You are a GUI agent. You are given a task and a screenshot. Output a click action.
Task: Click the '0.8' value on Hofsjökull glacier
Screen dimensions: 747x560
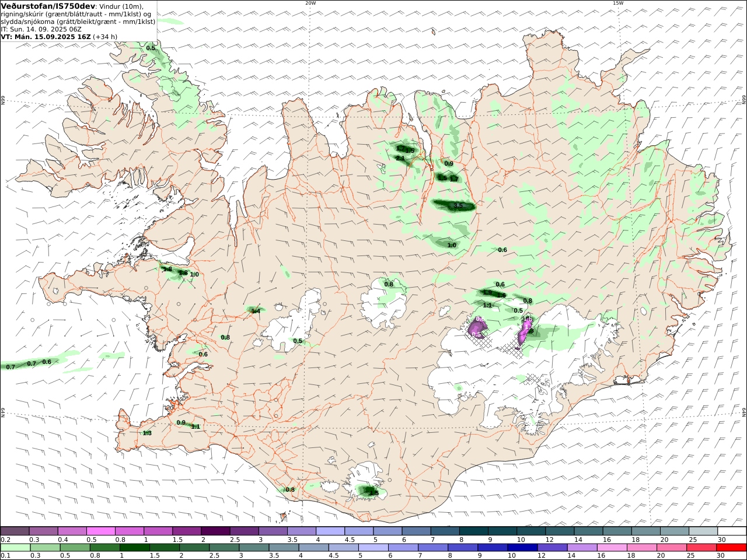click(x=389, y=284)
